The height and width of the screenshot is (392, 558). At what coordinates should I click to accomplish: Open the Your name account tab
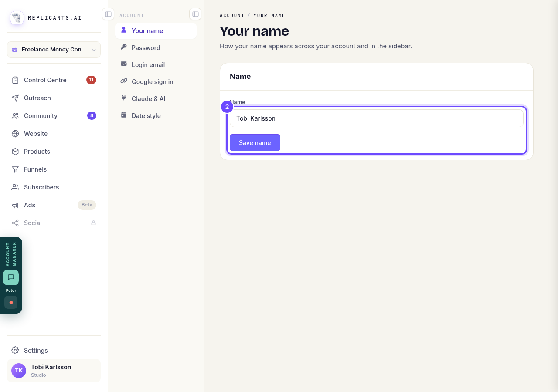[x=156, y=31]
